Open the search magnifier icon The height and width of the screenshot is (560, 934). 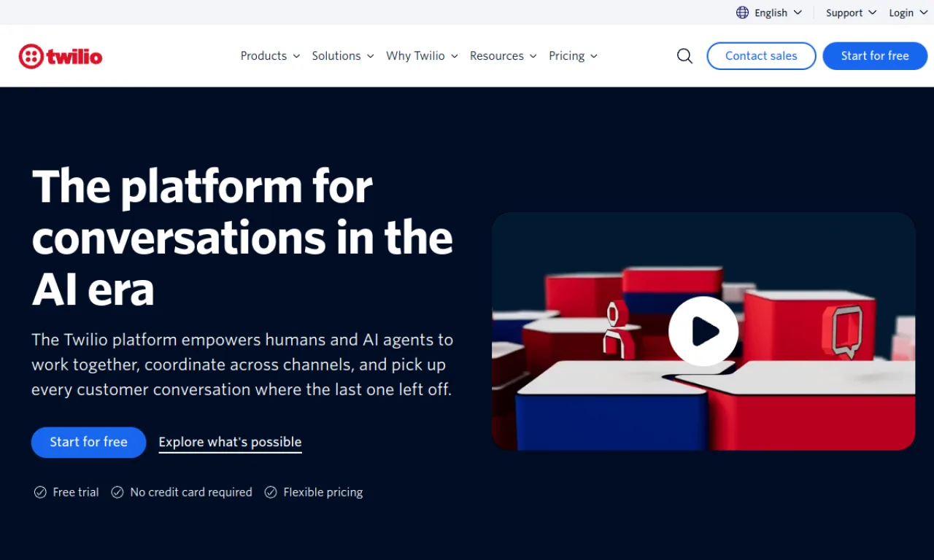click(684, 56)
